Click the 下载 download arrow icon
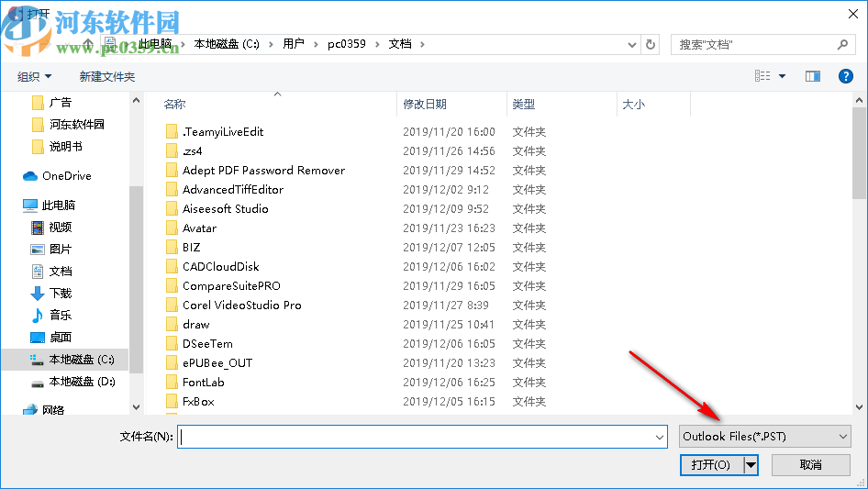Image resolution: width=868 pixels, height=489 pixels. (37, 294)
